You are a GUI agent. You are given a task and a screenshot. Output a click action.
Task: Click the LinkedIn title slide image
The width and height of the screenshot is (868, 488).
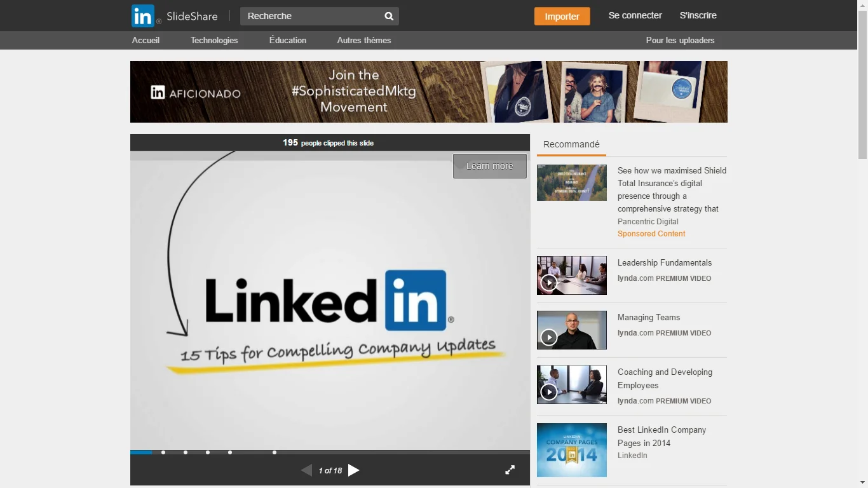(x=330, y=301)
